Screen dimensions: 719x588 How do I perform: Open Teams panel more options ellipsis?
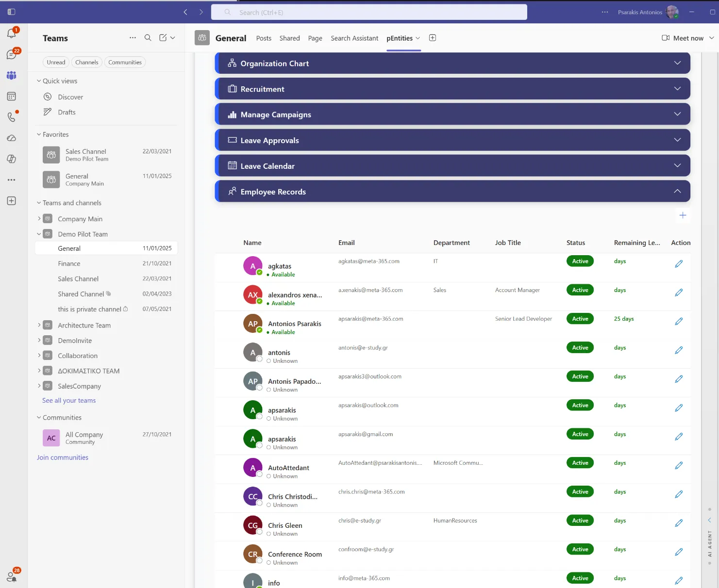coord(133,38)
